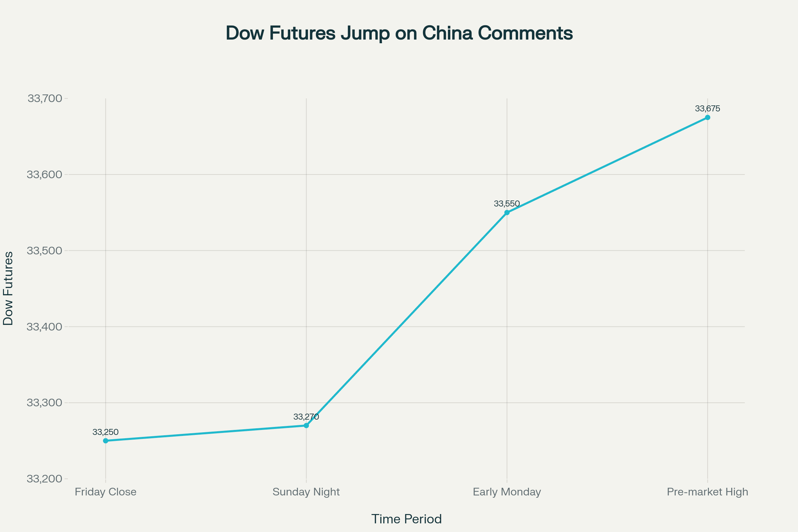The width and height of the screenshot is (798, 532).
Task: Select the 33,550 data value label
Action: click(507, 204)
